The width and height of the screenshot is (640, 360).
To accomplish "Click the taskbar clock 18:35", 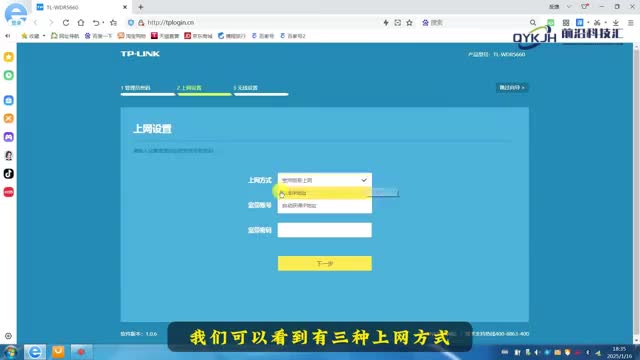I will (x=619, y=352).
